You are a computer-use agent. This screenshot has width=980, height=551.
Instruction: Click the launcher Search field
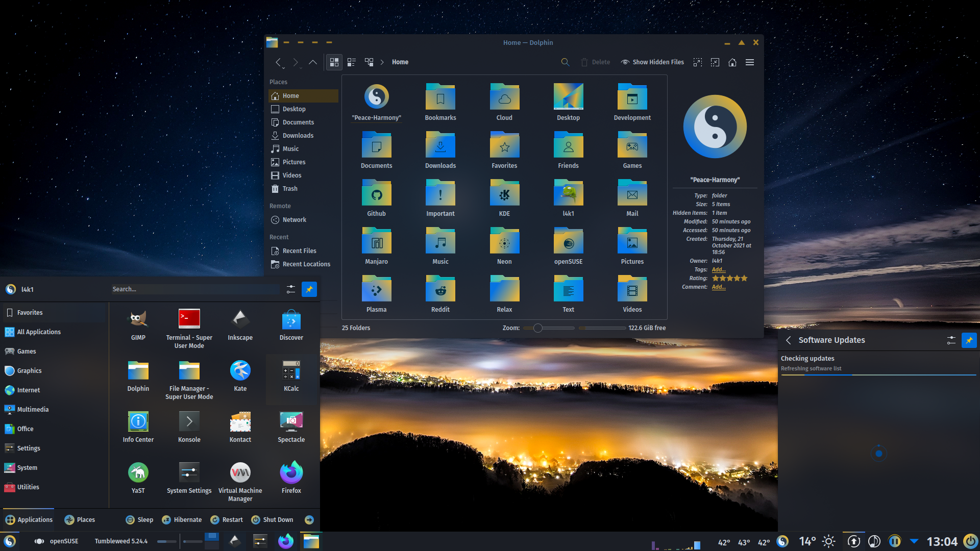click(195, 289)
